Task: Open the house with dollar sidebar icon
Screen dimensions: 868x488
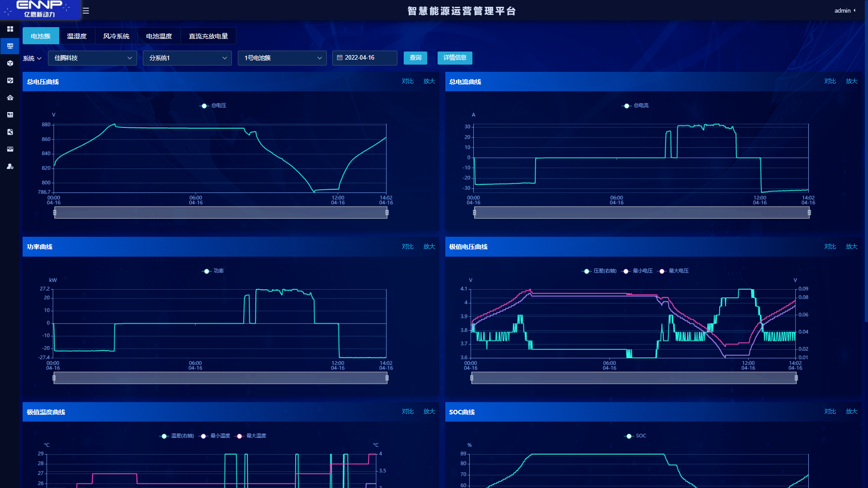Action: click(10, 98)
